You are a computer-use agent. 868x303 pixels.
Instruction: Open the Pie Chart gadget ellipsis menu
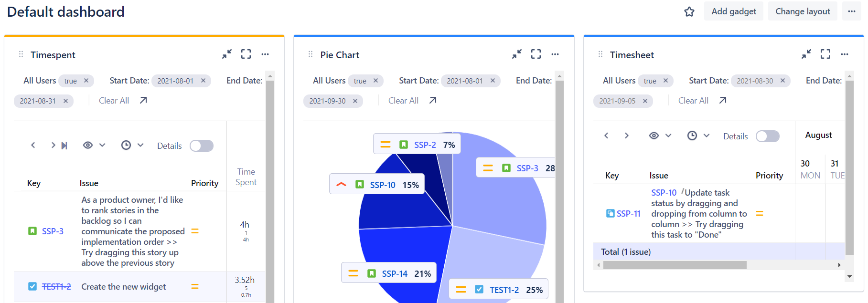[x=555, y=54]
